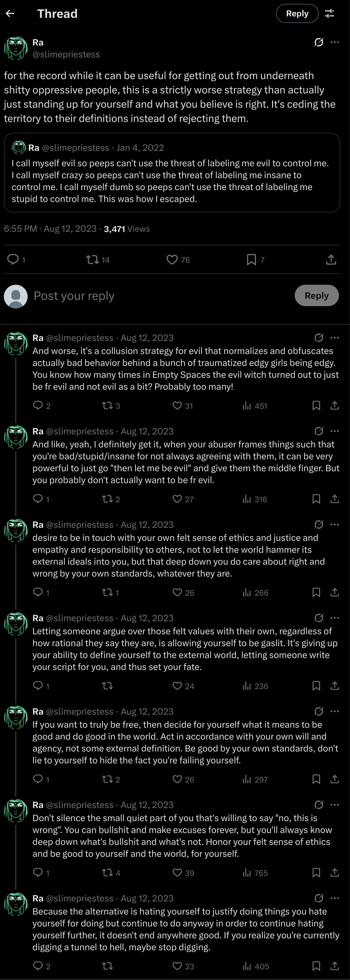
Task: Open the more options menu on the main post
Action: click(335, 42)
